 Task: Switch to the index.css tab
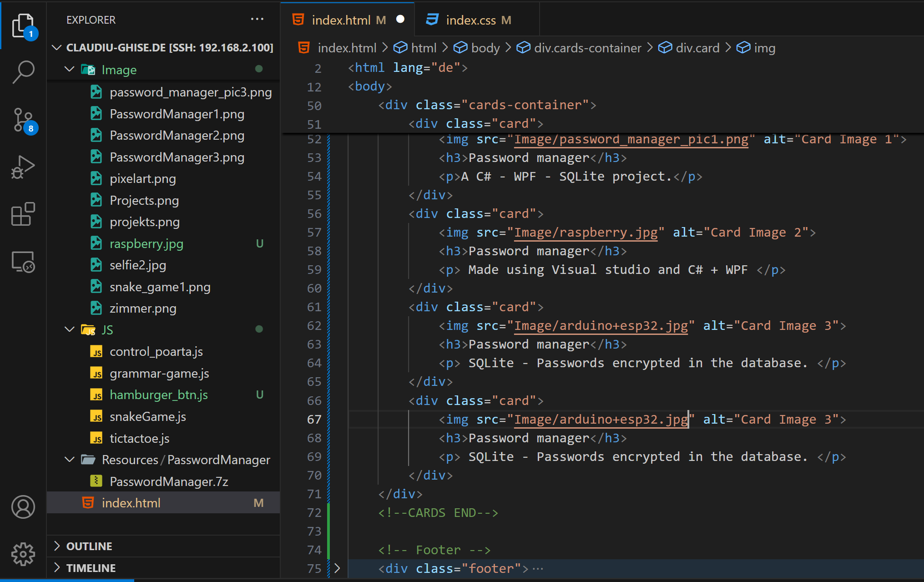(x=470, y=20)
